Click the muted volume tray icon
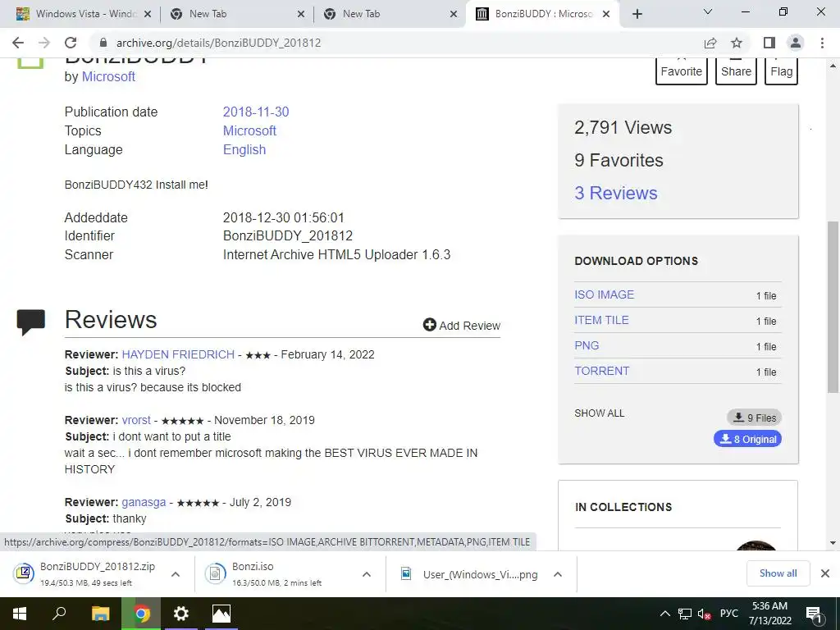The height and width of the screenshot is (630, 840). (704, 614)
